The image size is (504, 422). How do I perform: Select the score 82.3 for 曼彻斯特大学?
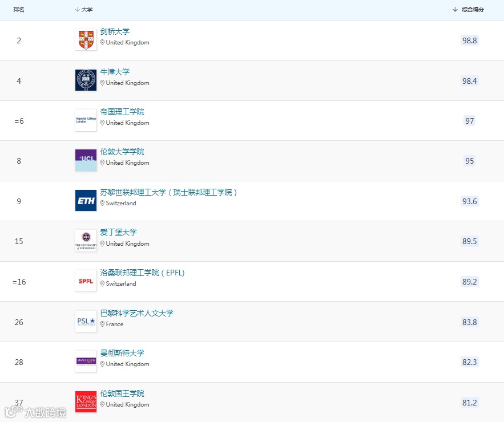tap(469, 362)
